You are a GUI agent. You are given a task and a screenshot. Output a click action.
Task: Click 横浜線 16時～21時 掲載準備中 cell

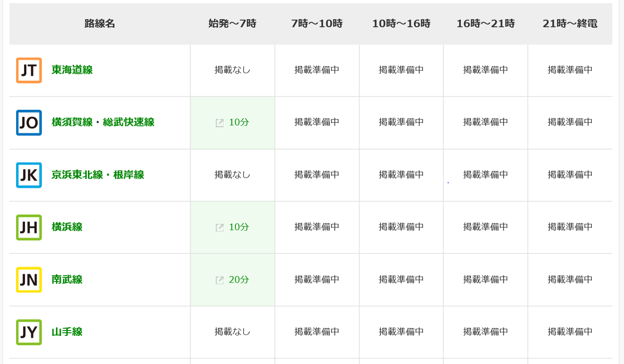click(486, 227)
